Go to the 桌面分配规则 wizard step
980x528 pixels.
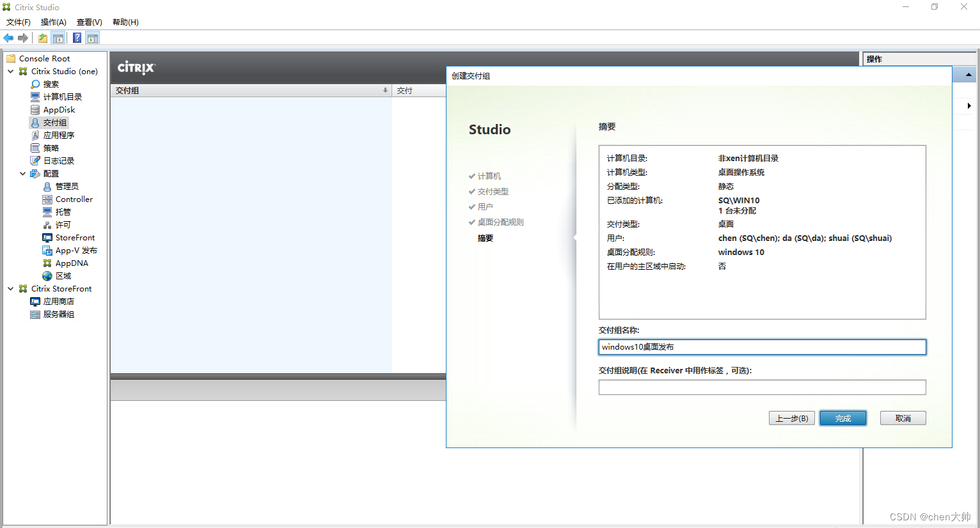coord(501,222)
